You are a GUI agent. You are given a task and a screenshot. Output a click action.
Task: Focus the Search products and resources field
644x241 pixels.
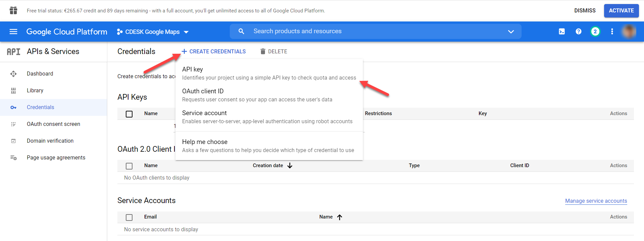pos(376,31)
